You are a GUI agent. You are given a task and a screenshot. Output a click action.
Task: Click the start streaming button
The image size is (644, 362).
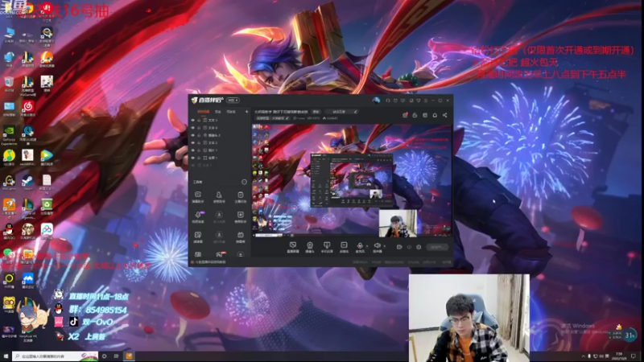point(437,247)
